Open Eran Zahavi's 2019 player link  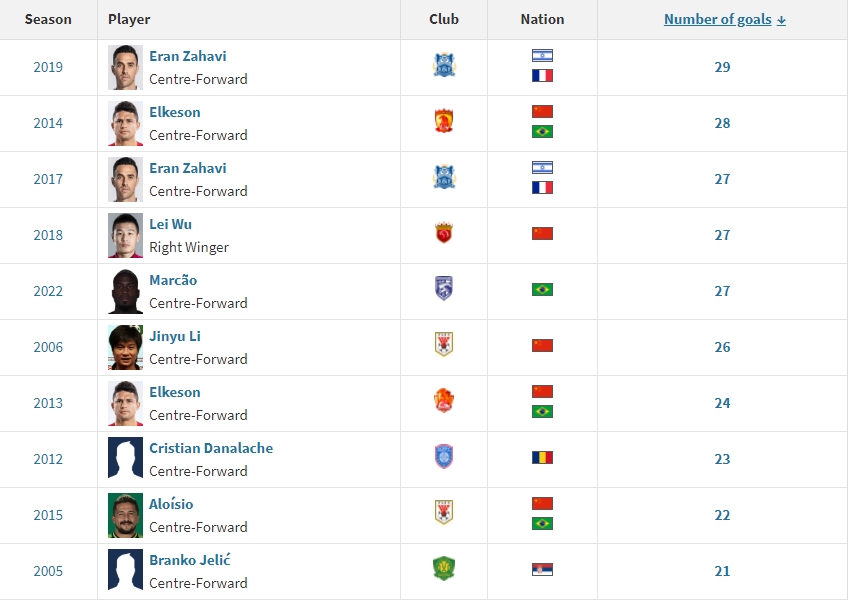(x=188, y=56)
